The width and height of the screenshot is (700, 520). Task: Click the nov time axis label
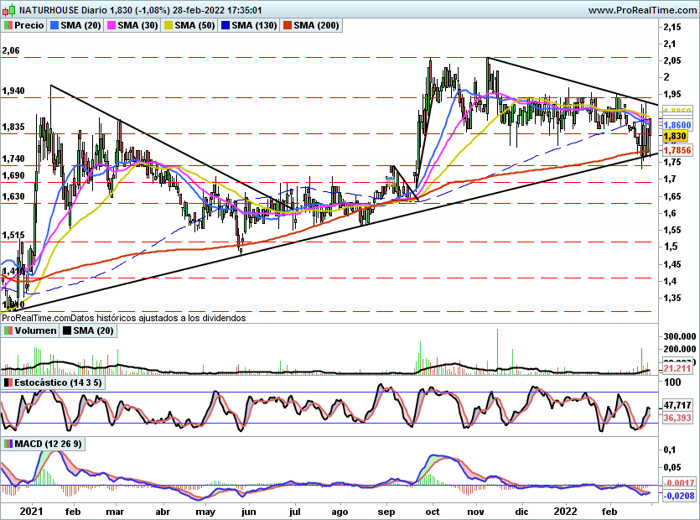[x=475, y=512]
